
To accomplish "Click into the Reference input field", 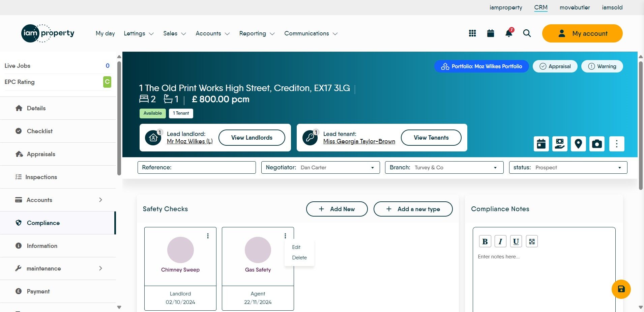I will 197,167.
